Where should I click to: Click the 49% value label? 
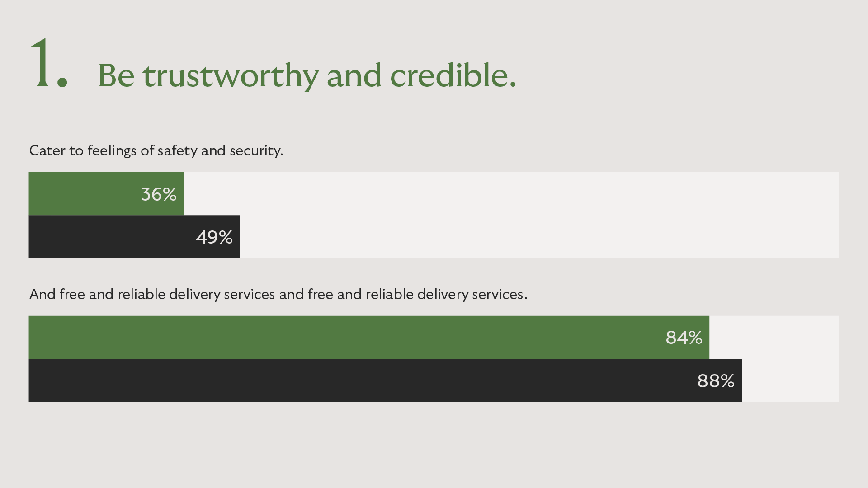point(214,237)
